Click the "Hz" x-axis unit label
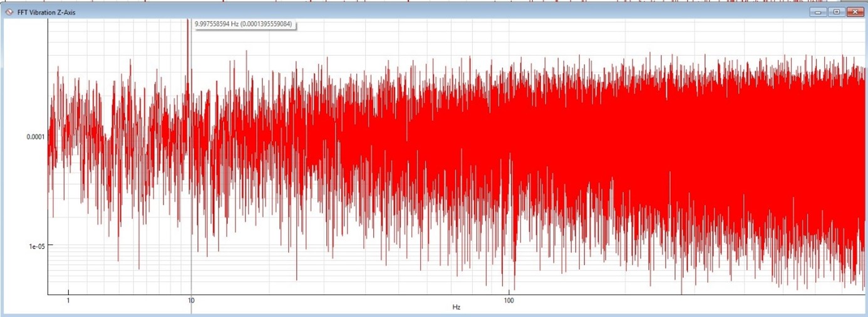Screen dimensions: 868x317 (456, 308)
